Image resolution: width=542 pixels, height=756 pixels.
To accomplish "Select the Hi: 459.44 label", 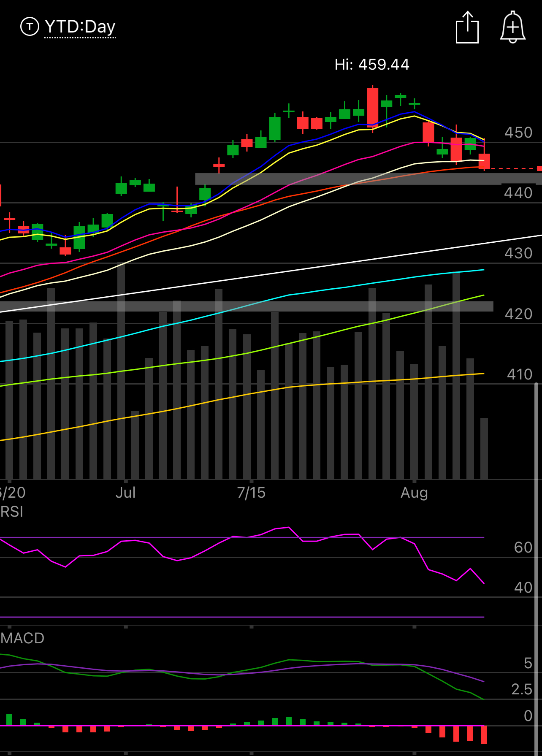I will point(372,65).
